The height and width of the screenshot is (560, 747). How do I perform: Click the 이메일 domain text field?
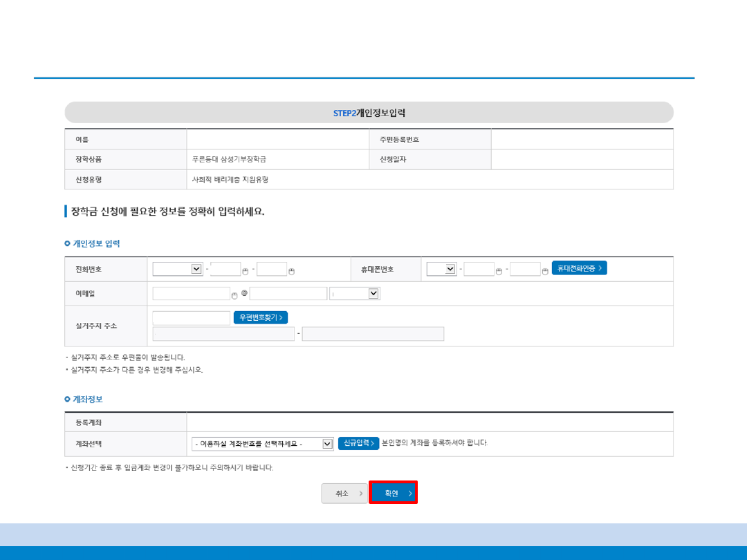pos(288,294)
